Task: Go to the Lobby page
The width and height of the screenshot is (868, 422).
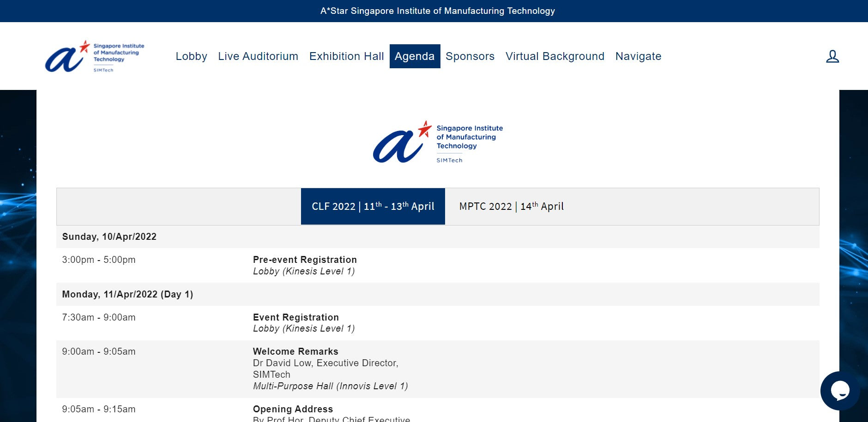Action: pyautogui.click(x=191, y=56)
